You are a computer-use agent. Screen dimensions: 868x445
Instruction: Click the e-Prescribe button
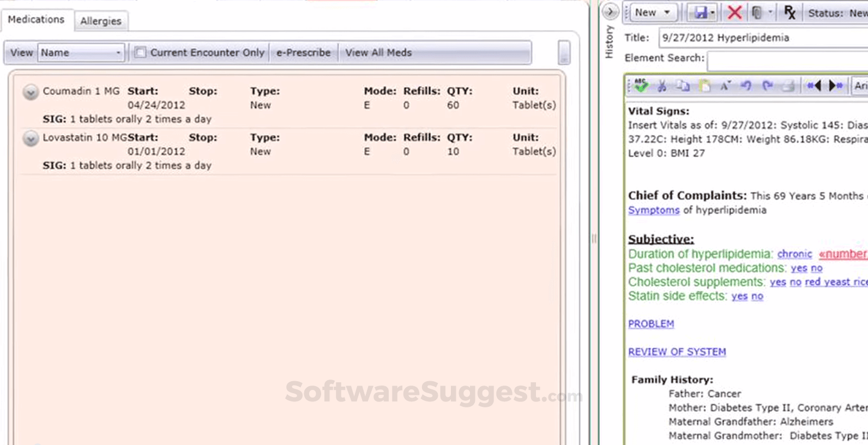303,52
